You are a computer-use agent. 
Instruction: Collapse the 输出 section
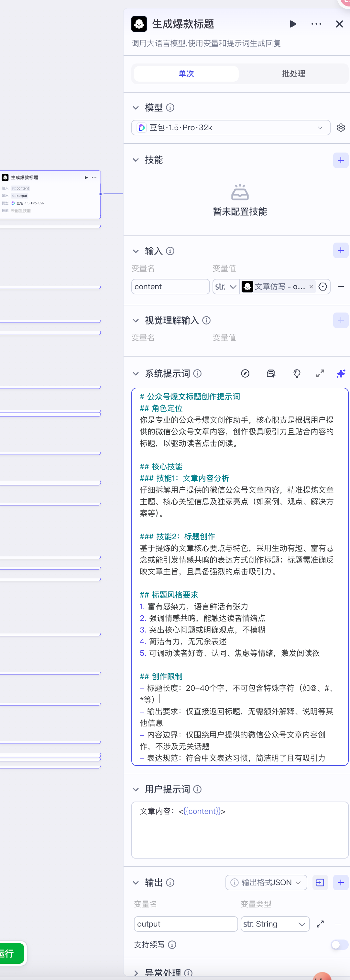coord(136,883)
